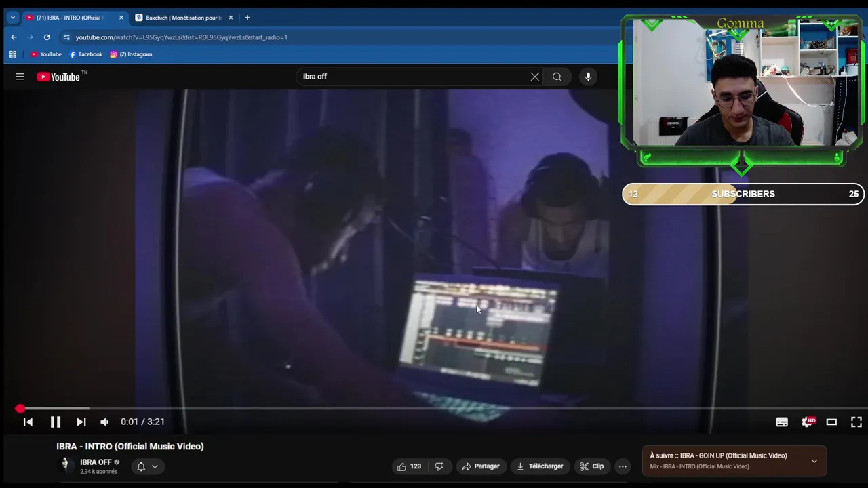Click the video title IBRA - INTRO
The height and width of the screenshot is (488, 868).
point(130,447)
